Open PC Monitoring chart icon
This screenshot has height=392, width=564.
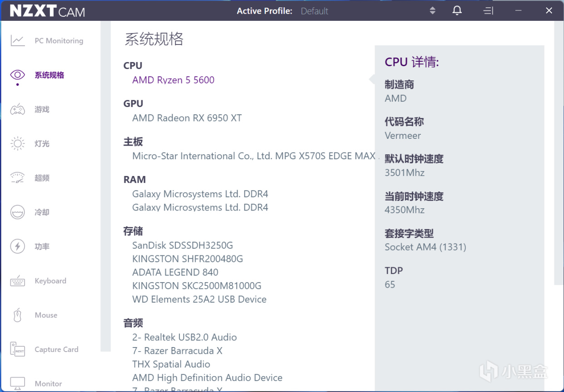[18, 41]
